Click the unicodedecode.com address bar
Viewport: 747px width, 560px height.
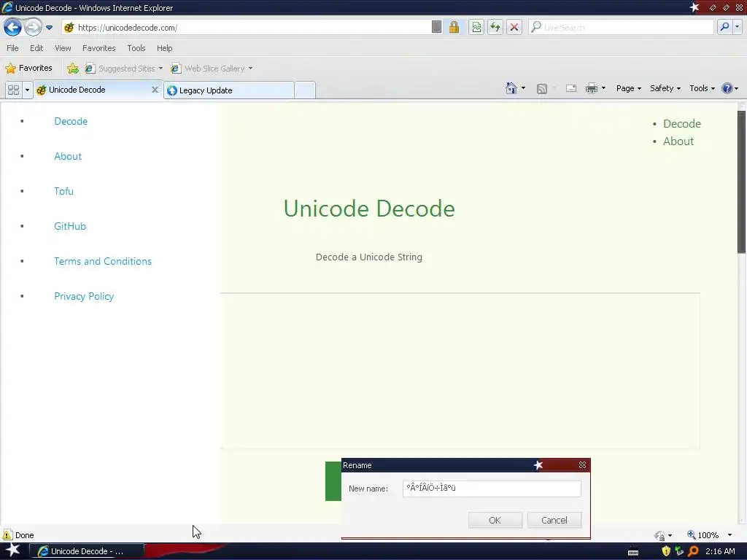coord(248,28)
